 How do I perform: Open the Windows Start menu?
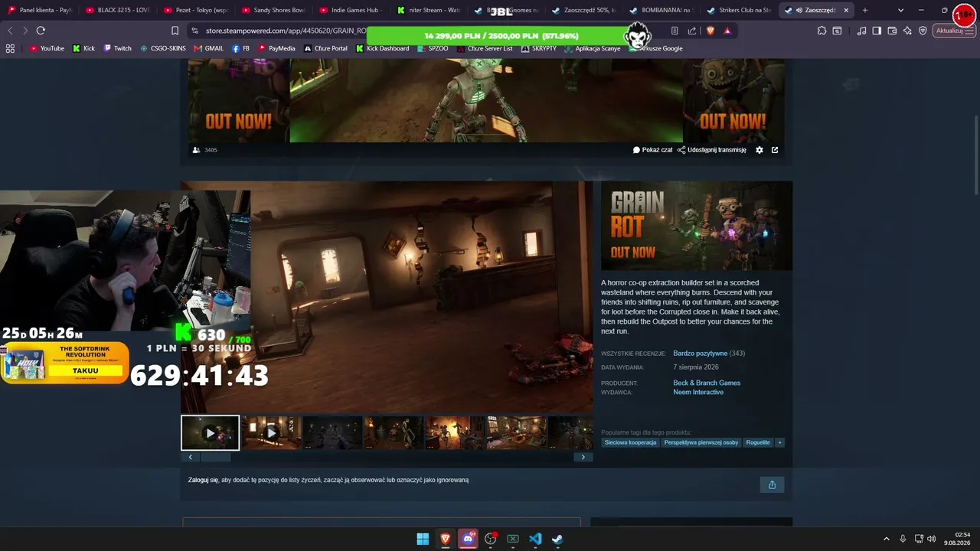(x=423, y=539)
